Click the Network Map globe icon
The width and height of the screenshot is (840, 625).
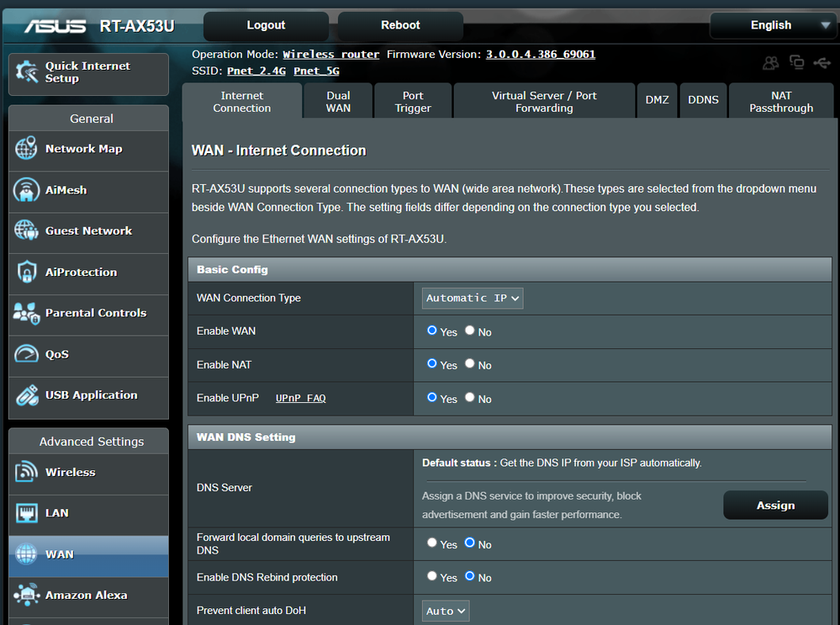[26, 149]
